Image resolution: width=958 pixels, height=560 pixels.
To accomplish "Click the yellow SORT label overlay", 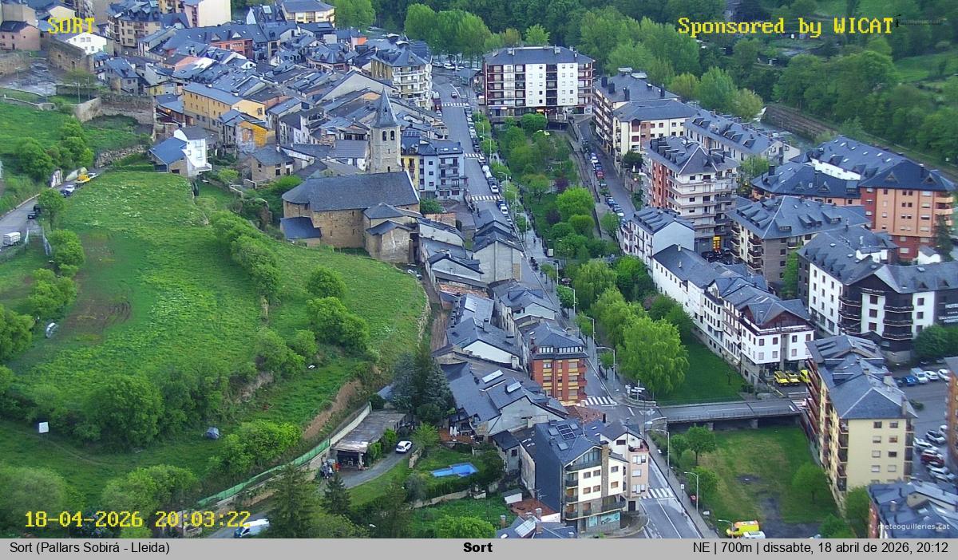I will tap(71, 26).
